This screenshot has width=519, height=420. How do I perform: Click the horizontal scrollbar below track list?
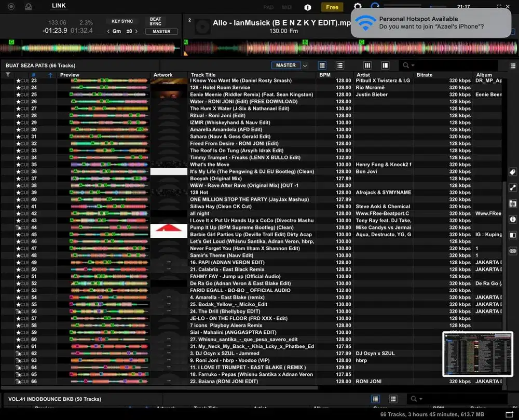(159, 387)
